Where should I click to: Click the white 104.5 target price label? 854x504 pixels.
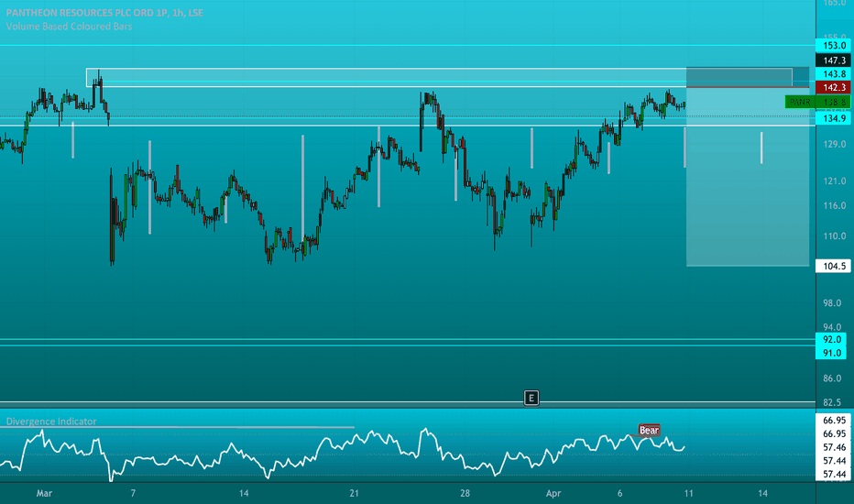pyautogui.click(x=833, y=266)
